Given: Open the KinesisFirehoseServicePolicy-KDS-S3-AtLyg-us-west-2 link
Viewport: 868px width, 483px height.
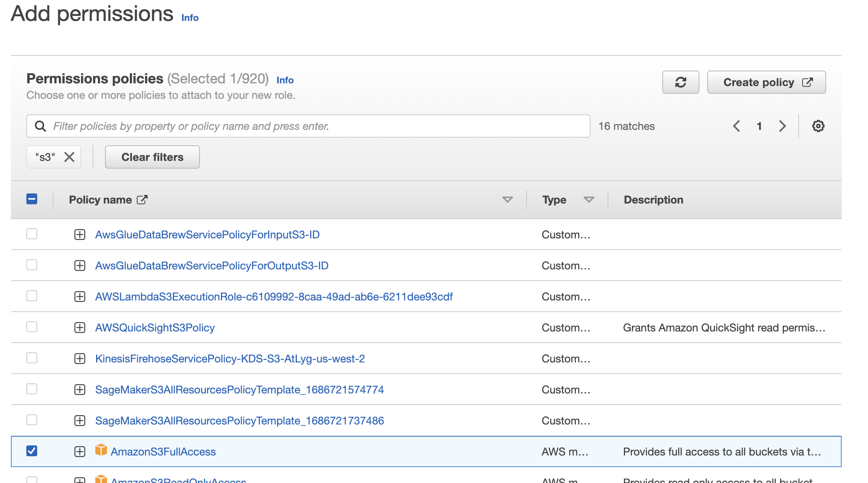Looking at the screenshot, I should (x=230, y=359).
